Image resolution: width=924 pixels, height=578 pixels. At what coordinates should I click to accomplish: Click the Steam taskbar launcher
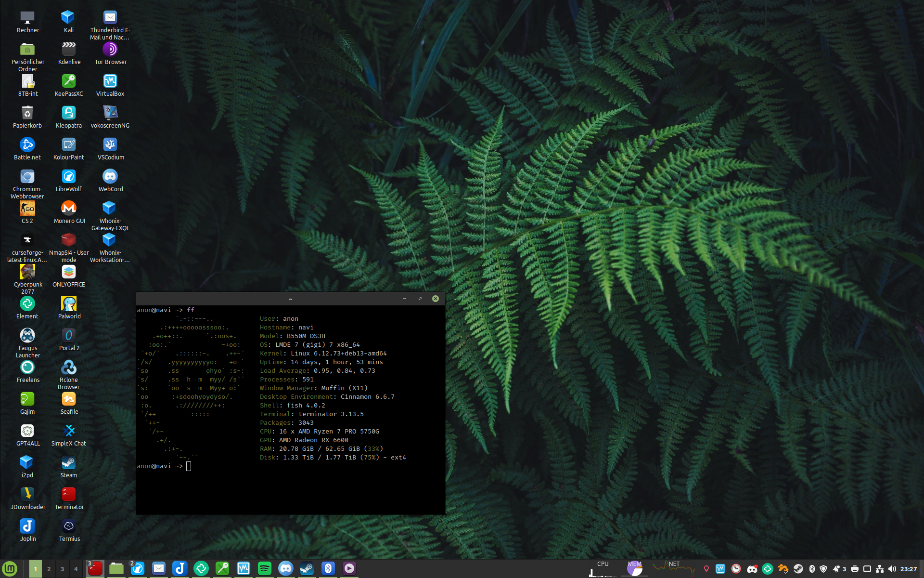[x=307, y=569]
